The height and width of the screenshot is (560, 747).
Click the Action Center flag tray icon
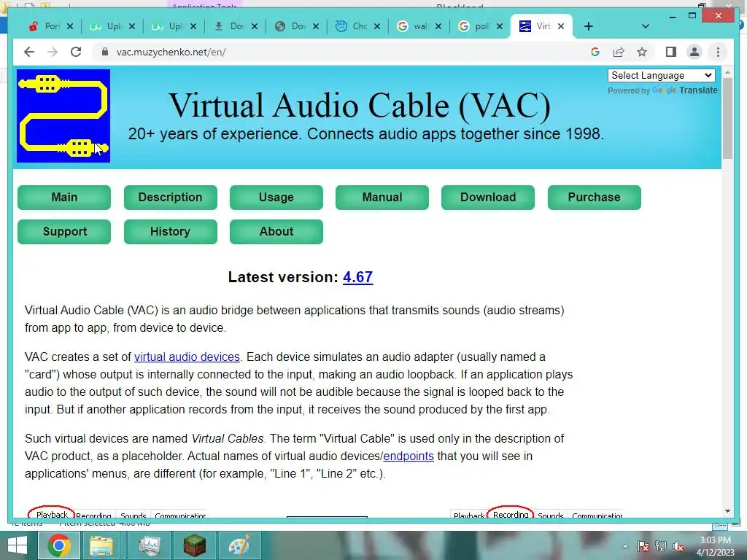[x=643, y=546]
